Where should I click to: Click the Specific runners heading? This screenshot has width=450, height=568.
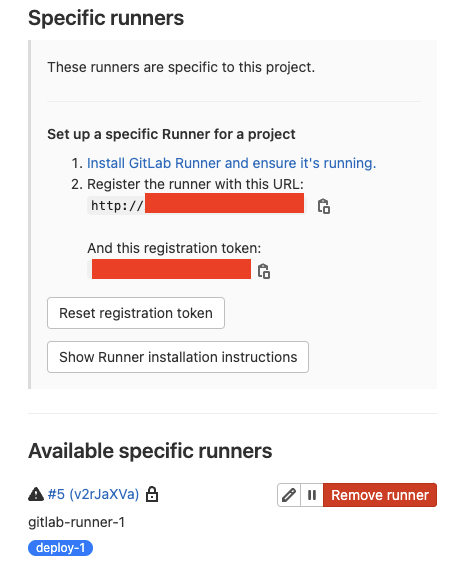click(x=106, y=18)
